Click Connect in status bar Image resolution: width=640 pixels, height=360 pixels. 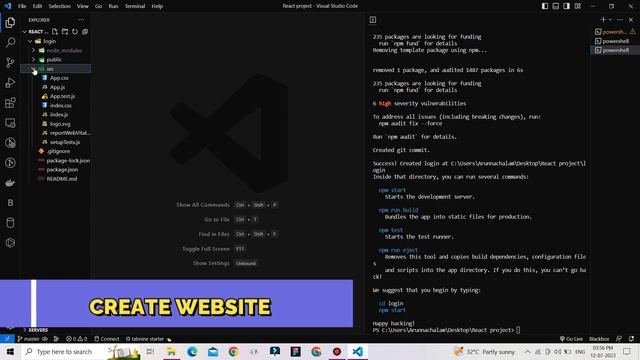pos(107,339)
